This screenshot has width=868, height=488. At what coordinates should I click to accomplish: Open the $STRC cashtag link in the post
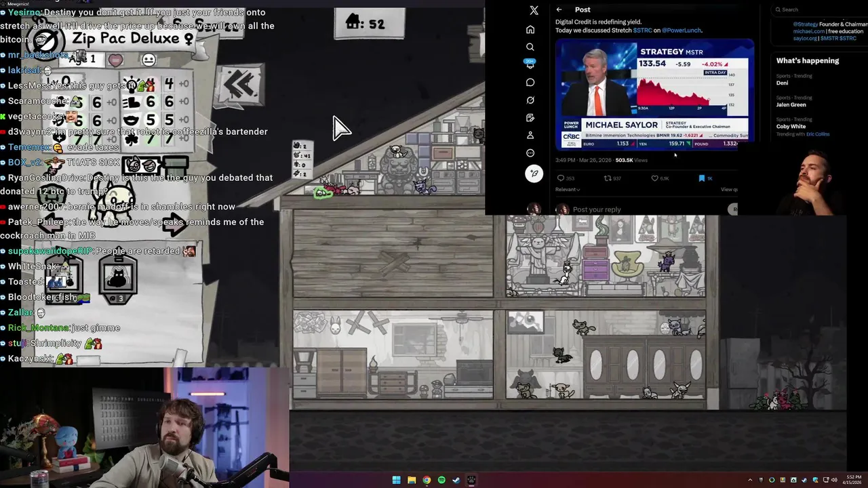coord(642,30)
